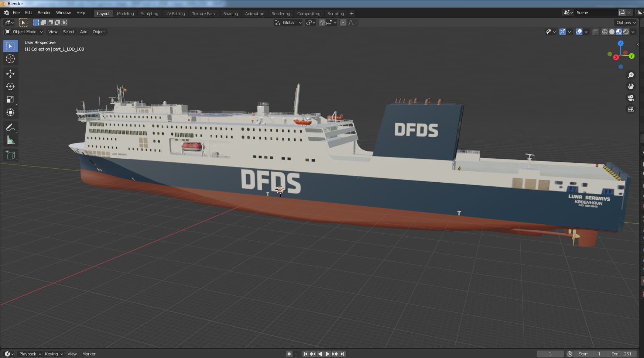Switch to the Sculpting workspace tab
This screenshot has width=644, height=358.
click(149, 14)
